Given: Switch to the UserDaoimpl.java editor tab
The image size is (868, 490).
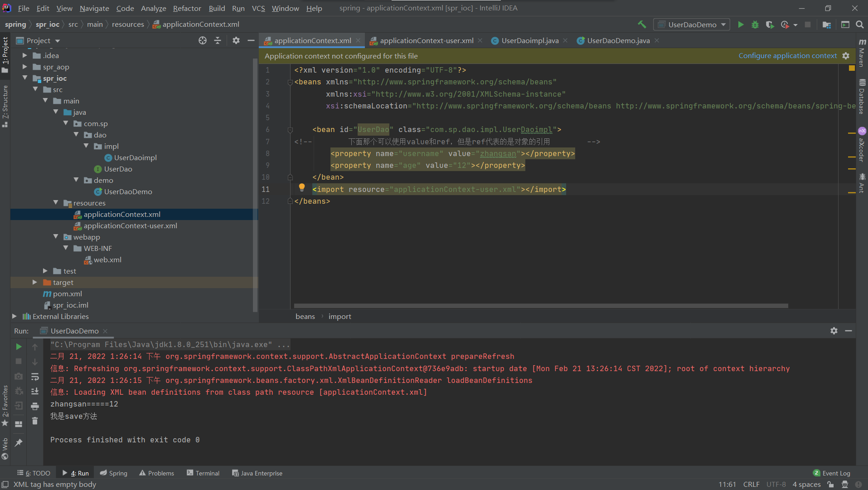Looking at the screenshot, I should click(x=529, y=40).
